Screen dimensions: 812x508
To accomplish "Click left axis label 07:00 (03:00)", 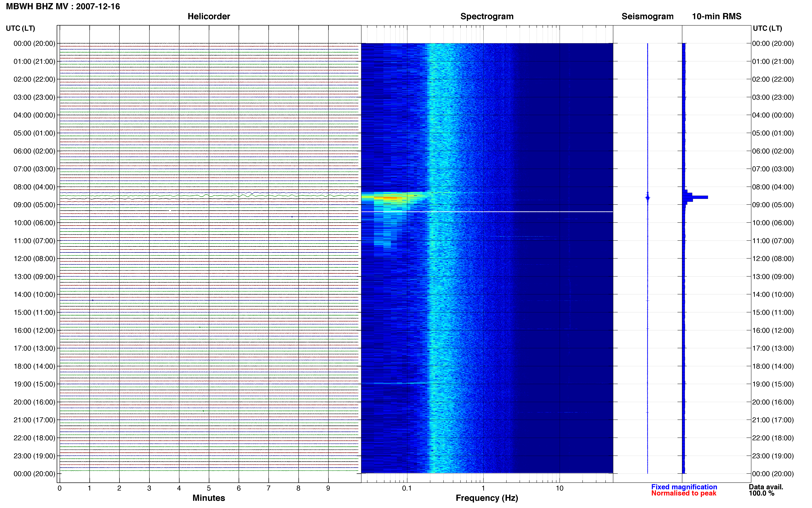I will [34, 169].
